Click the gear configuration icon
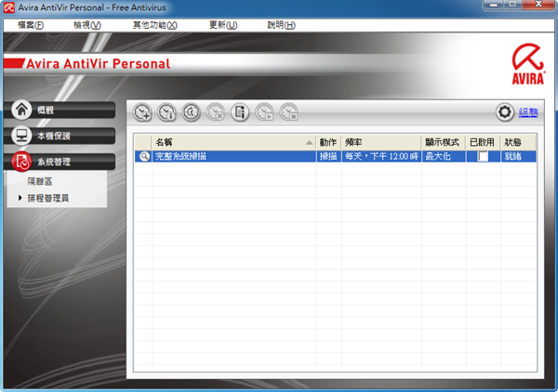Viewport: 558px width, 392px height. pos(505,112)
